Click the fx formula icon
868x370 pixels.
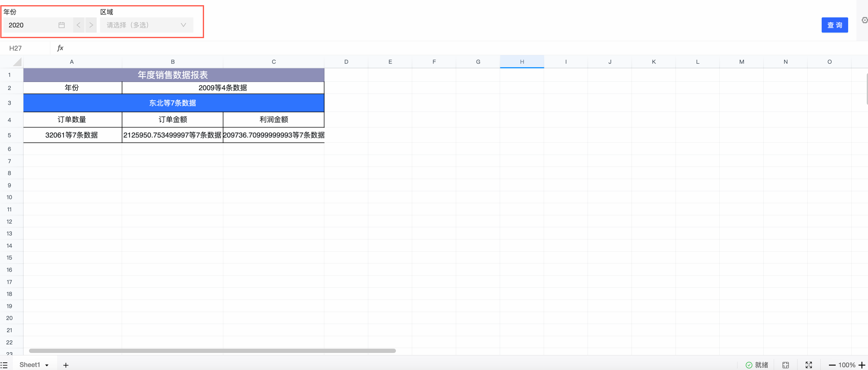[x=60, y=48]
